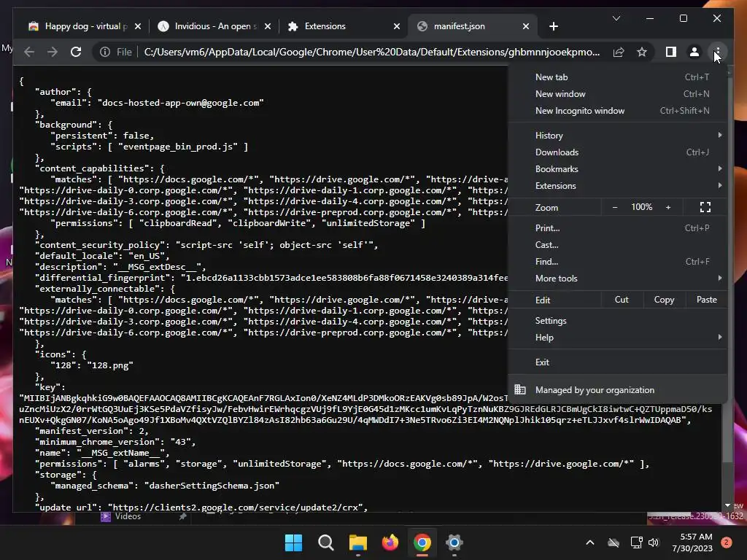Open Downloads from the menu

pos(618,152)
